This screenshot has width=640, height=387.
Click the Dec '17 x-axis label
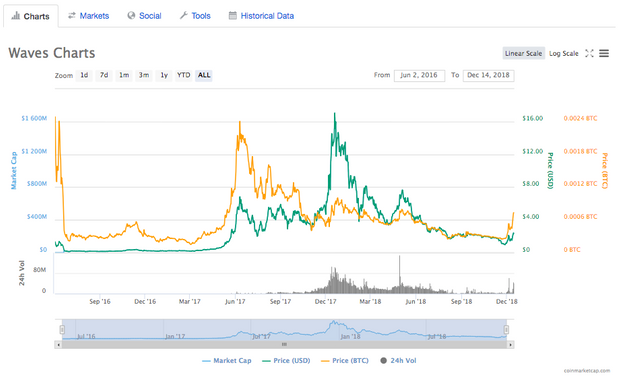[325, 302]
